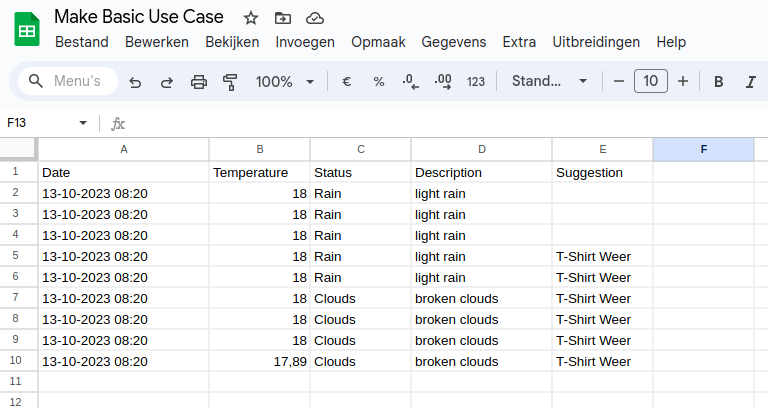The image size is (768, 408).
Task: Undo the last action
Action: click(x=135, y=82)
